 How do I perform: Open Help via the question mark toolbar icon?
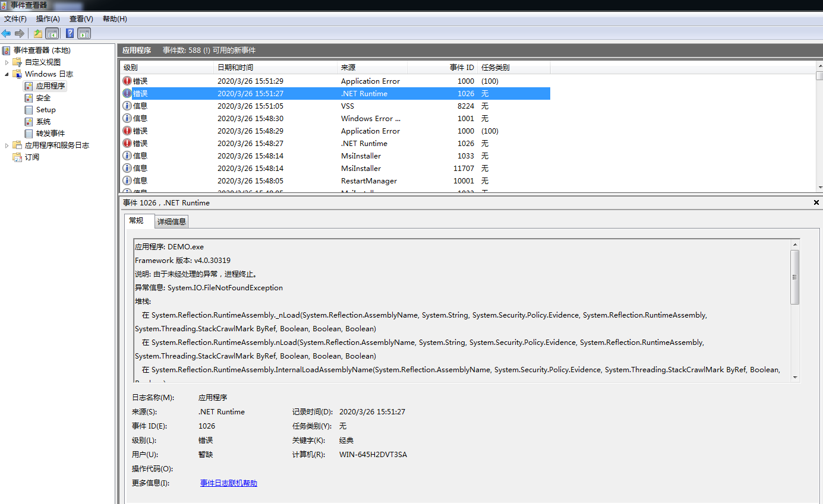click(70, 33)
